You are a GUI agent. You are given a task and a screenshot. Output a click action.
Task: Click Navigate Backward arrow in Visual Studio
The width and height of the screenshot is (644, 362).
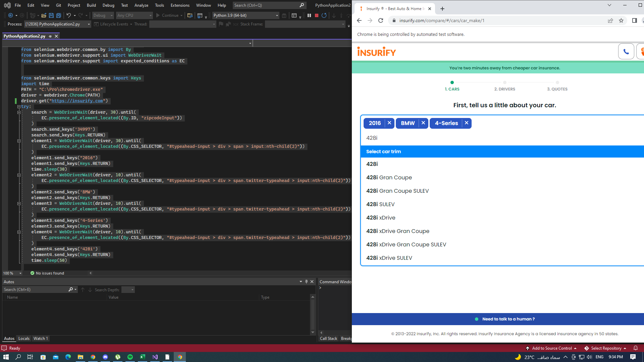point(11,15)
